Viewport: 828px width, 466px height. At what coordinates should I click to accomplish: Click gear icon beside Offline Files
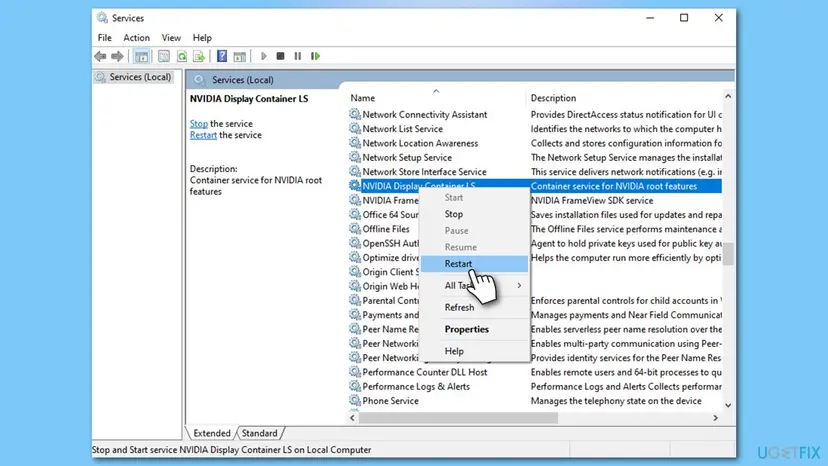355,229
